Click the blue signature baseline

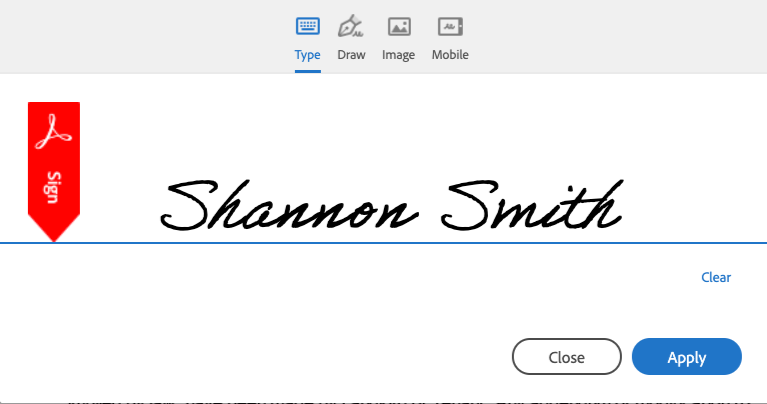point(384,243)
